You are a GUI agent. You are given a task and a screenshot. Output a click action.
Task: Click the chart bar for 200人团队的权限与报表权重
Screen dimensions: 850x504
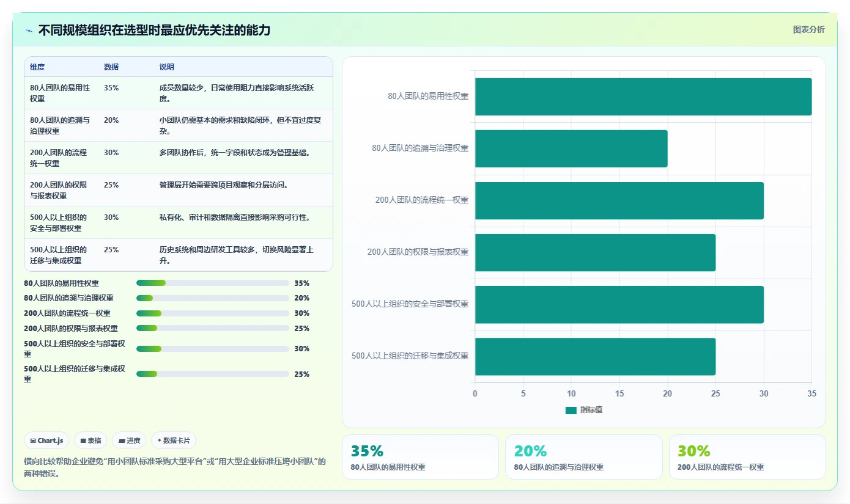(595, 252)
